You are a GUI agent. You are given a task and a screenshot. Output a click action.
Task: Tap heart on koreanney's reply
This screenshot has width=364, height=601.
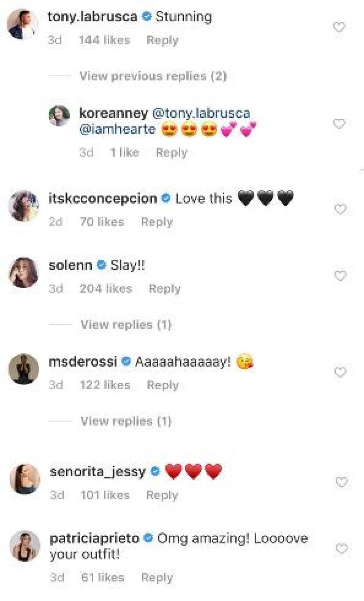pos(339,124)
